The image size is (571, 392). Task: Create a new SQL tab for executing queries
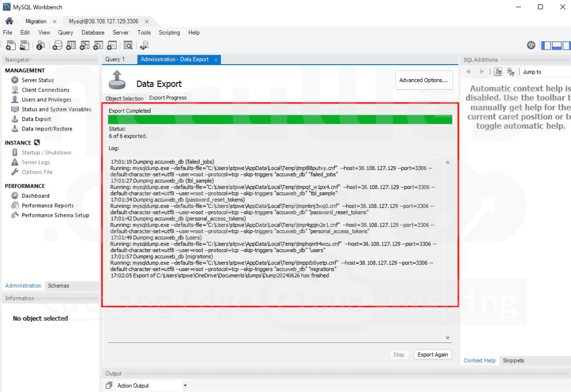pos(10,45)
